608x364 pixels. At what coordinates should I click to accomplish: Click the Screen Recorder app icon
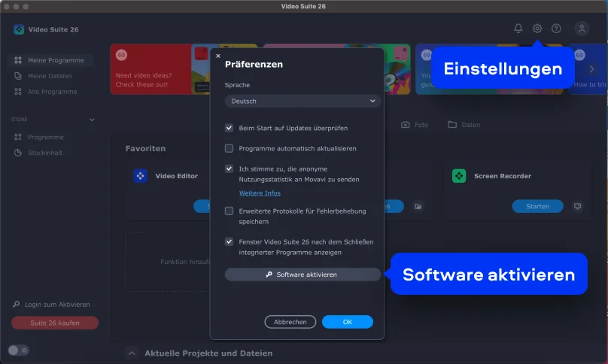(x=458, y=176)
